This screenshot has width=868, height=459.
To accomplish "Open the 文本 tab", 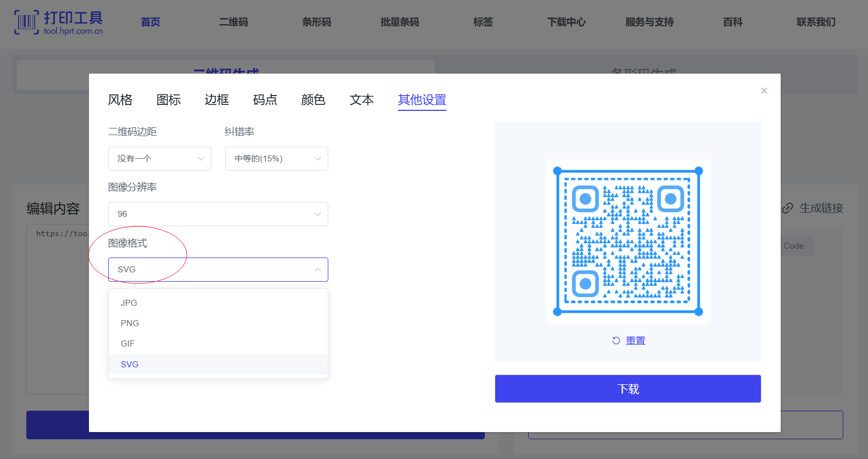I will [362, 100].
